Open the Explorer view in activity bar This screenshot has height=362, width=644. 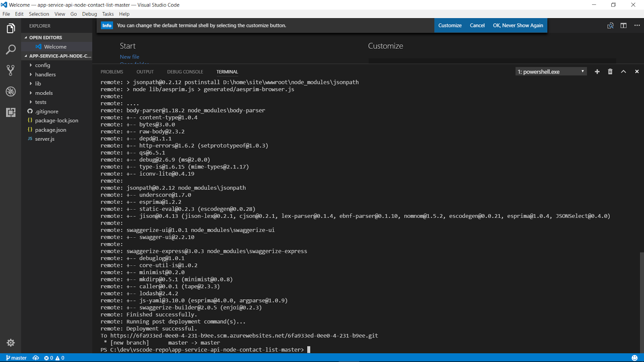coord(11,29)
